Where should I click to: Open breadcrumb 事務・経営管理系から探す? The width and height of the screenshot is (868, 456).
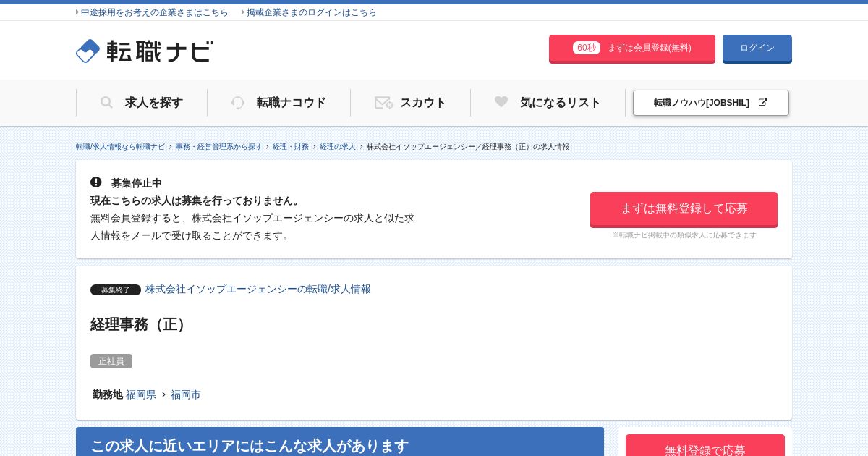pos(218,147)
